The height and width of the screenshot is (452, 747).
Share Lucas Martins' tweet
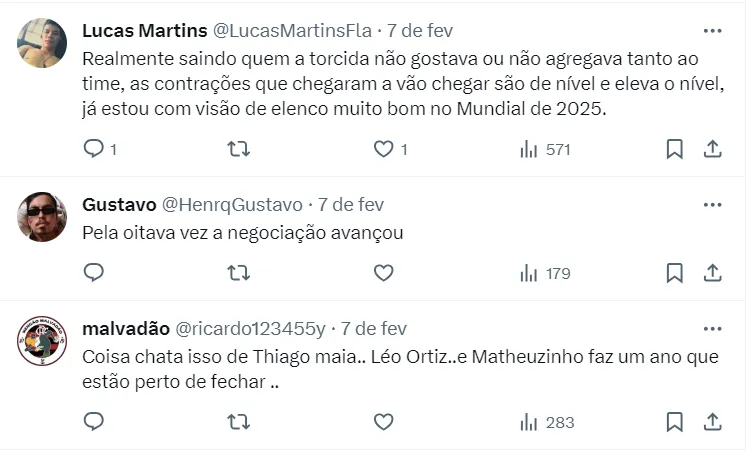click(x=713, y=149)
